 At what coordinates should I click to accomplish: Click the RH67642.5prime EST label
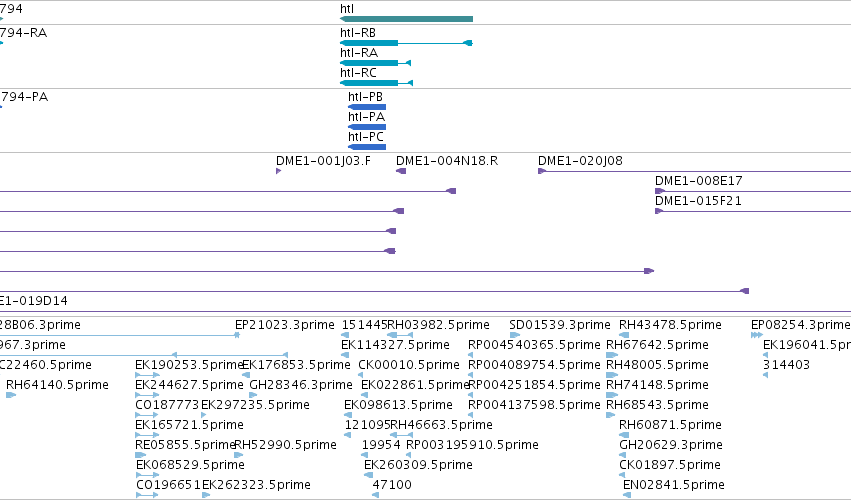point(657,345)
